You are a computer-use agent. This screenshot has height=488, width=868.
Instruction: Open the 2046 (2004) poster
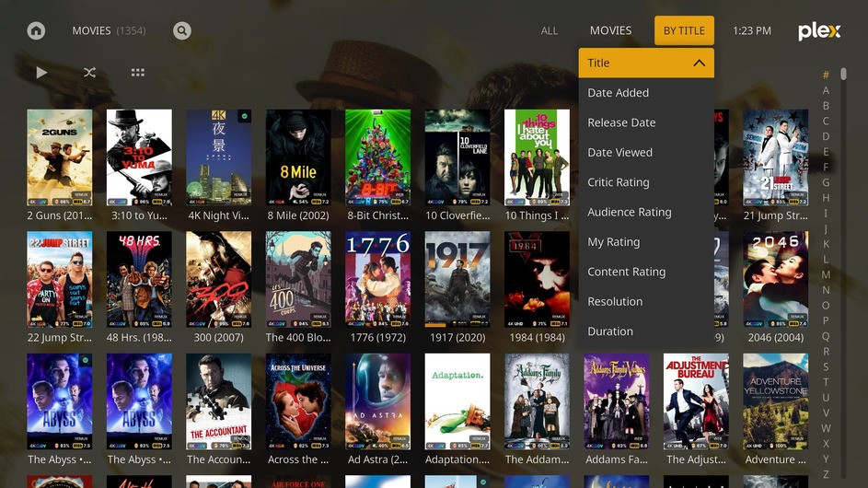click(776, 279)
